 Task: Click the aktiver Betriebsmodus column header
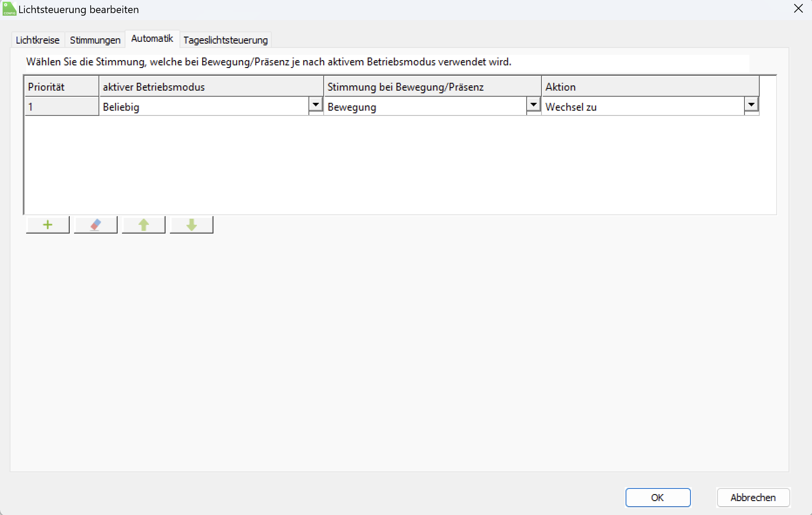point(211,87)
